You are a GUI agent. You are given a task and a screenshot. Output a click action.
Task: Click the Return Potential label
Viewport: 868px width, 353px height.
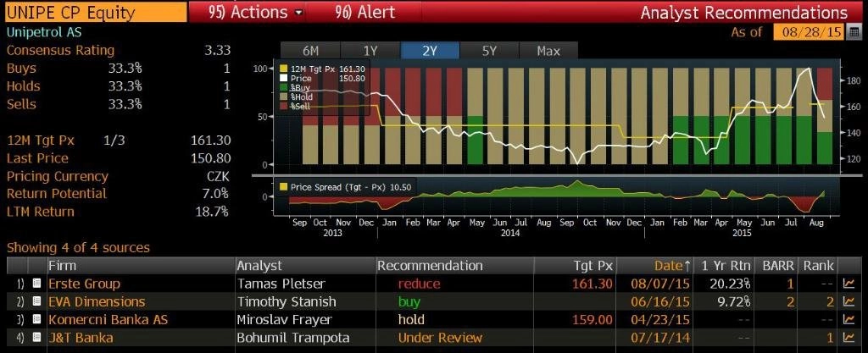pyautogui.click(x=57, y=194)
